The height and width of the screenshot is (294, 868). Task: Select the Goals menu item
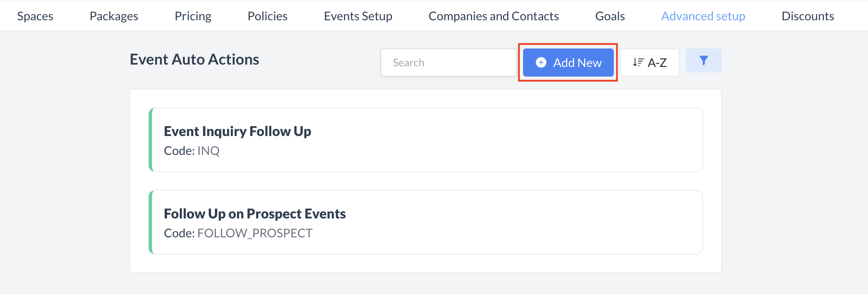pyautogui.click(x=610, y=16)
